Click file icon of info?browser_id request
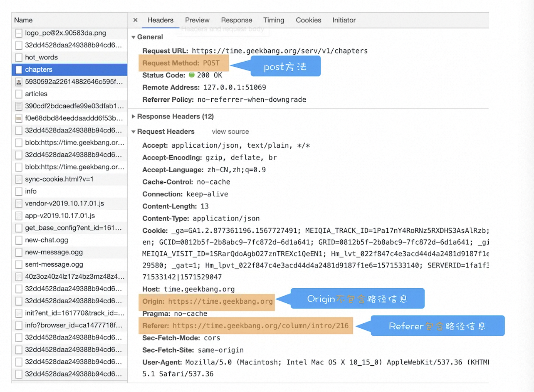The height and width of the screenshot is (392, 534). coord(19,326)
